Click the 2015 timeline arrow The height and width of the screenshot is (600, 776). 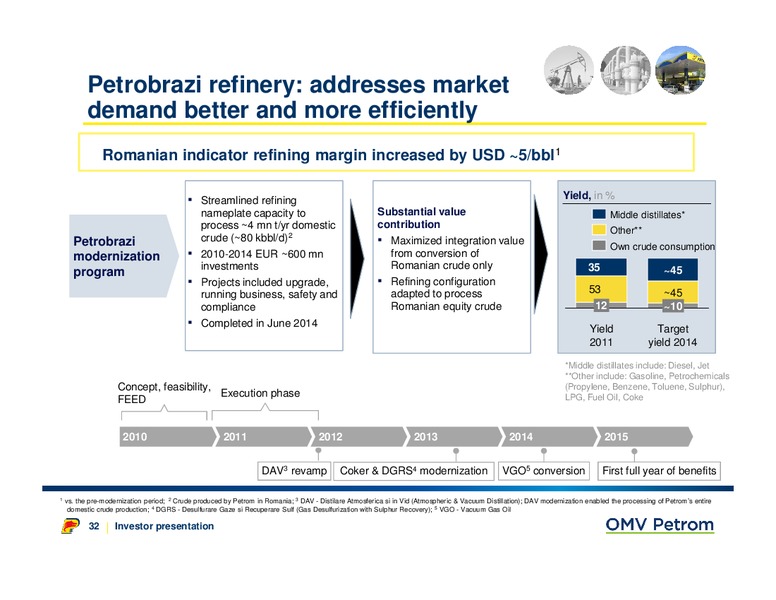[645, 437]
